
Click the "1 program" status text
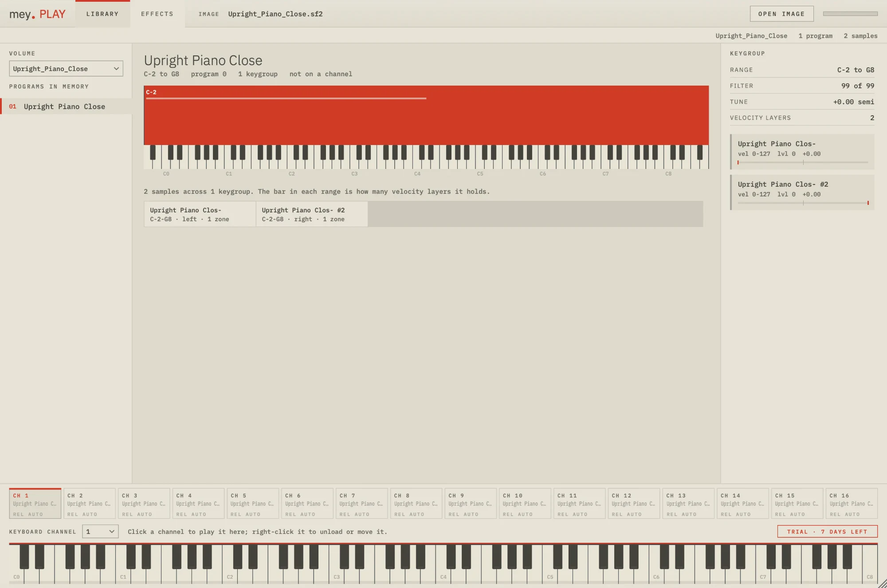(815, 36)
